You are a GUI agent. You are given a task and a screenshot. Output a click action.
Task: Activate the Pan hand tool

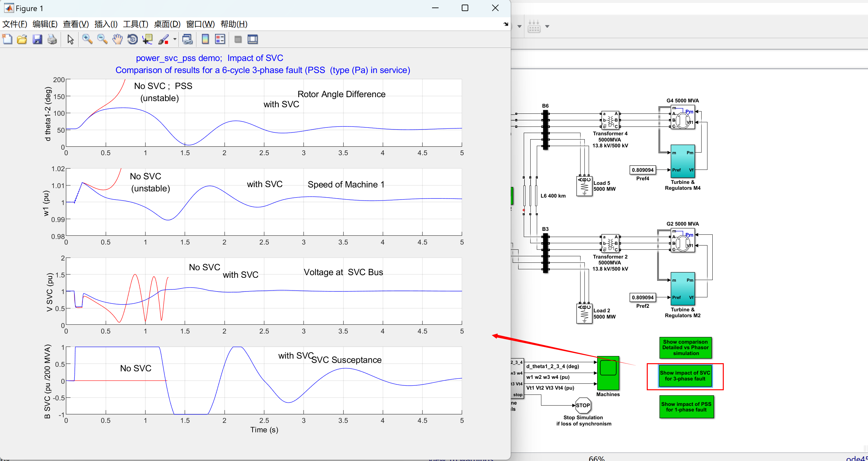[x=117, y=39]
